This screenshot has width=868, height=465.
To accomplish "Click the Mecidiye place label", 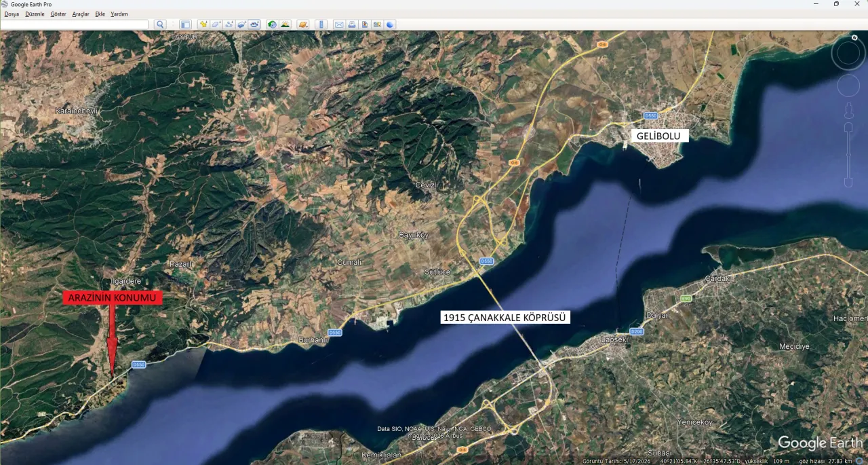I will click(x=795, y=346).
